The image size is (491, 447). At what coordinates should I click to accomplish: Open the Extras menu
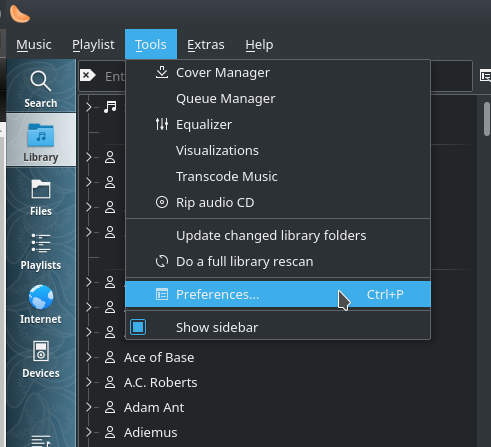point(206,44)
